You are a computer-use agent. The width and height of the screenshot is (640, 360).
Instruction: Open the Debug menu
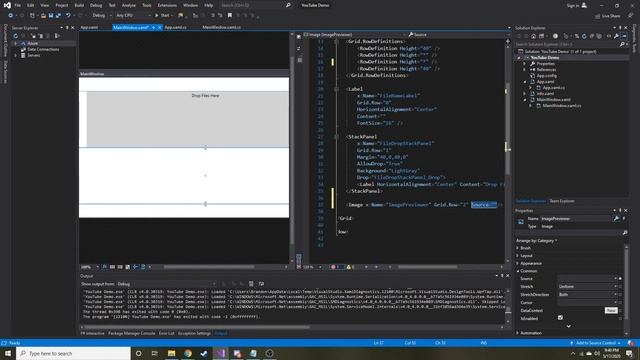coord(96,5)
